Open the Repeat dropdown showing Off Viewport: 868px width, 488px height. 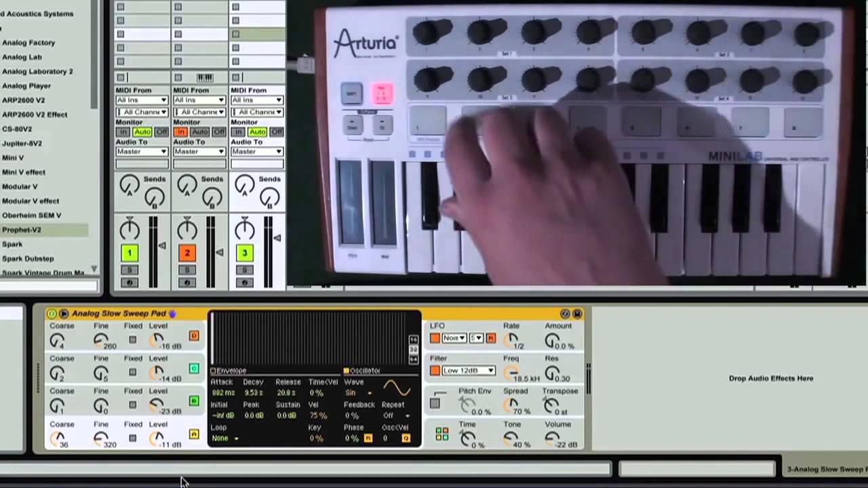pyautogui.click(x=397, y=415)
